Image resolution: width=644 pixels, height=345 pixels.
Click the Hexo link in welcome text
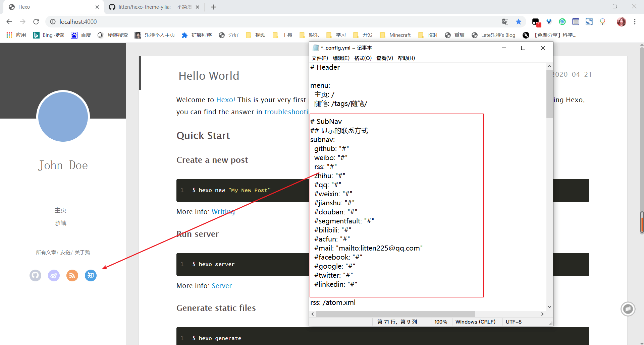(224, 100)
